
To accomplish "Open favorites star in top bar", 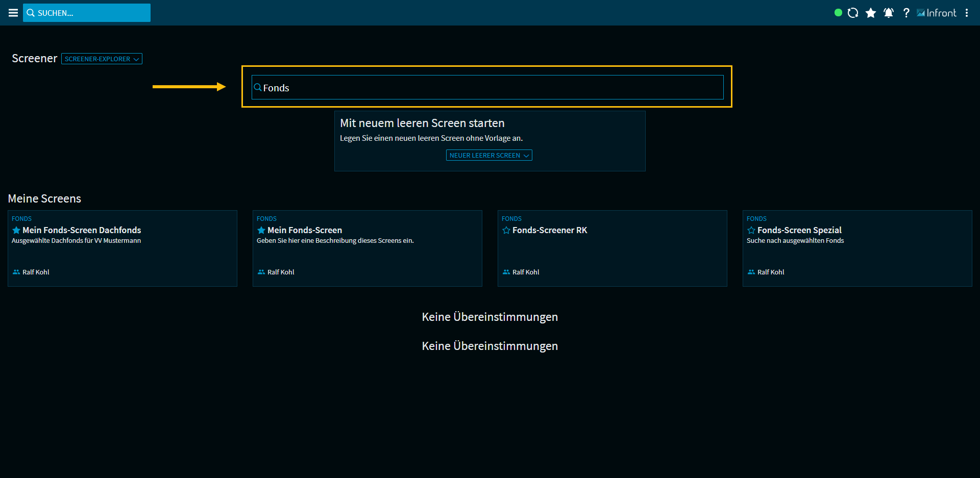I will (871, 13).
